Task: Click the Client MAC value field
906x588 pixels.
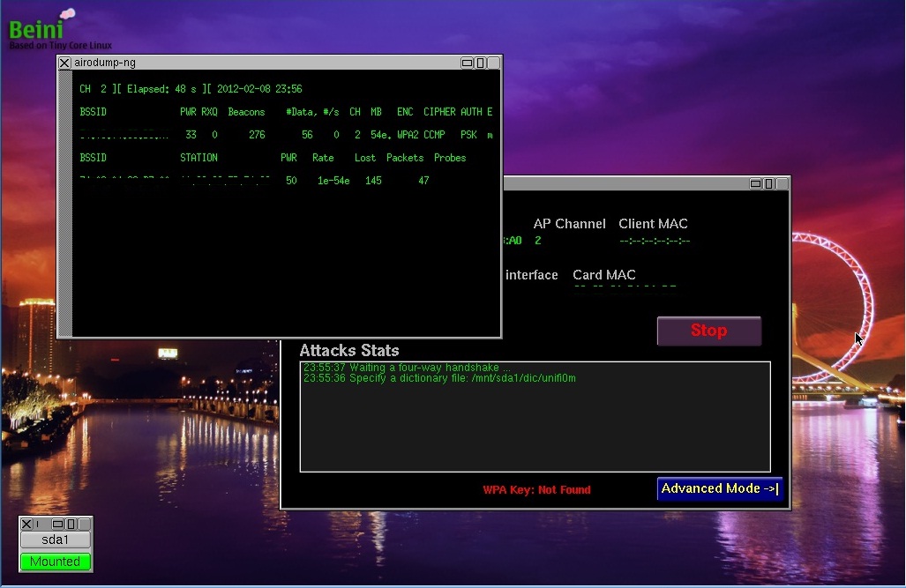Action: point(653,240)
